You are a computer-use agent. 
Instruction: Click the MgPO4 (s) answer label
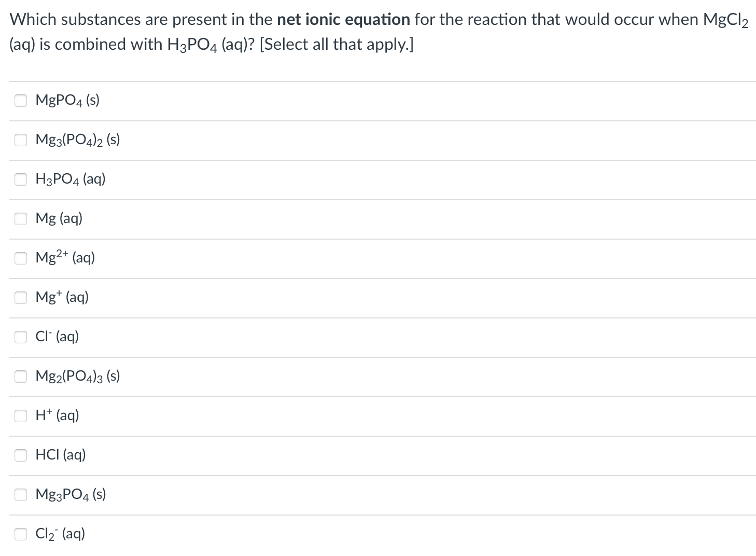[x=67, y=101]
